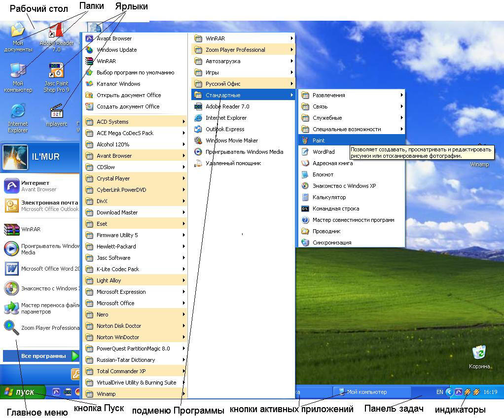Expand the Развлечения submenu arrow
The height and width of the screenshot is (420, 504).
pos(401,95)
